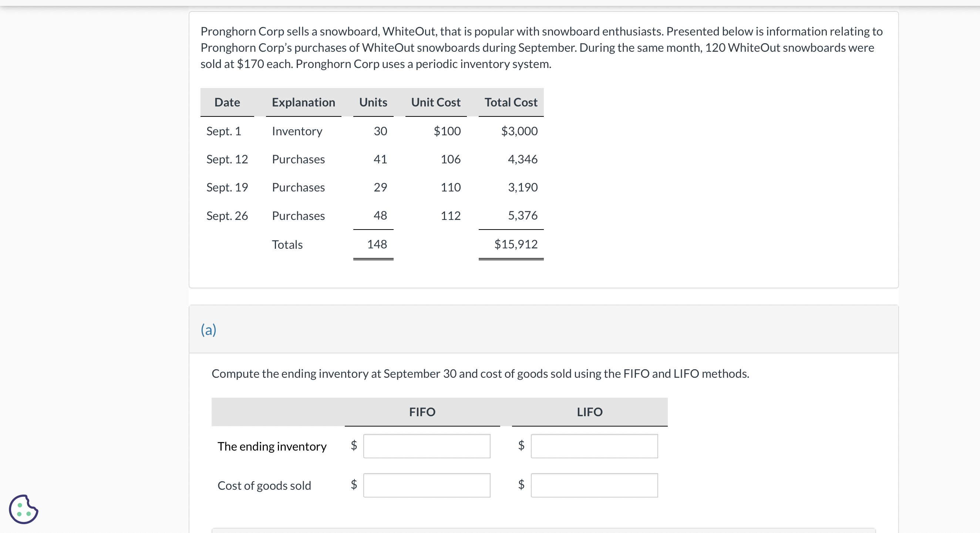Click the units value 30

tap(380, 131)
